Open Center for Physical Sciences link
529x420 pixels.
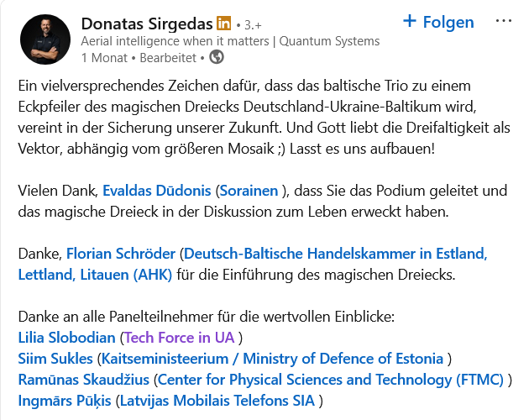(x=331, y=380)
